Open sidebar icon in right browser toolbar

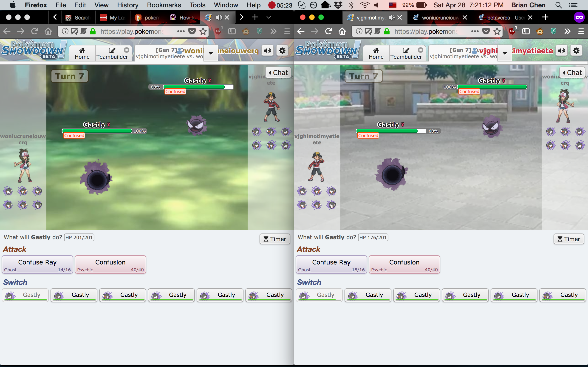[x=526, y=31]
